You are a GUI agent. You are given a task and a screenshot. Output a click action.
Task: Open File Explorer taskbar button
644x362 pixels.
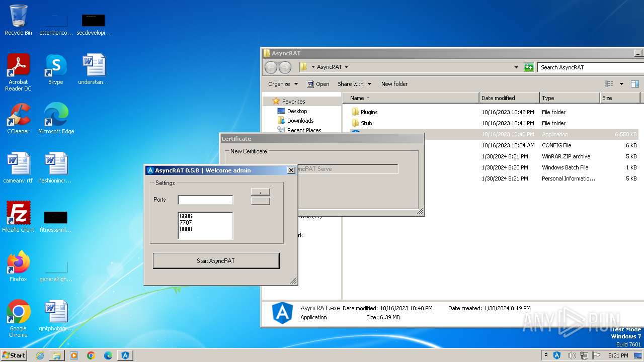[57, 355]
